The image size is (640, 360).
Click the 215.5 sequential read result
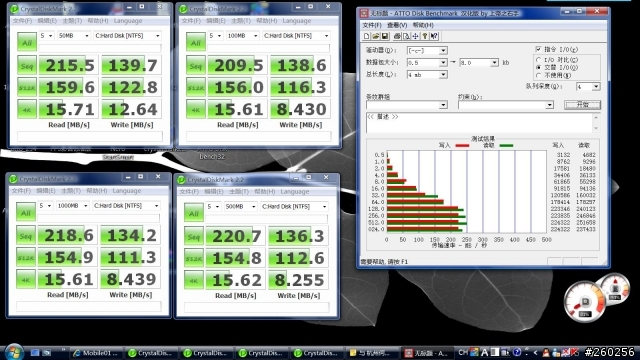click(68, 65)
